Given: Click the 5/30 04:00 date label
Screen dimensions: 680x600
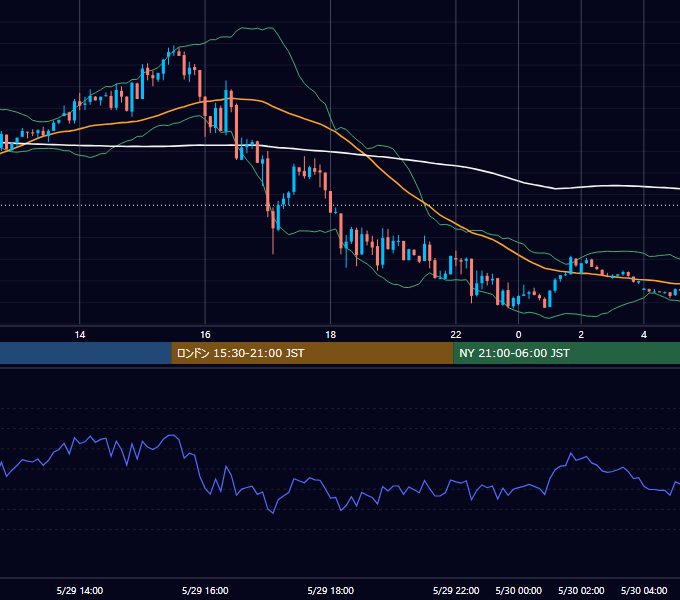Looking at the screenshot, I should (x=644, y=590).
